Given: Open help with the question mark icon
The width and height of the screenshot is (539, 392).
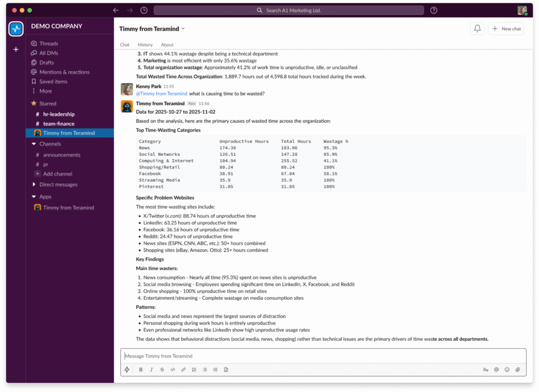Looking at the screenshot, I should (x=434, y=10).
